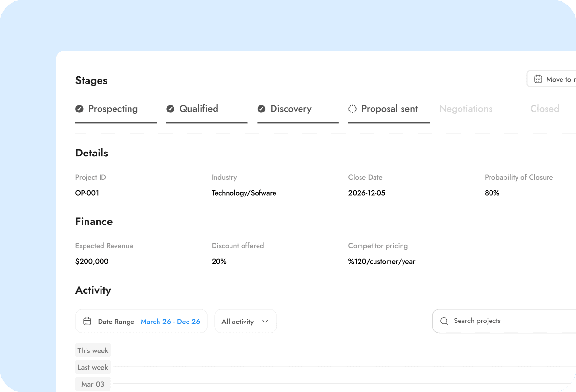
Task: Click the Discount offered label
Action: tap(238, 246)
